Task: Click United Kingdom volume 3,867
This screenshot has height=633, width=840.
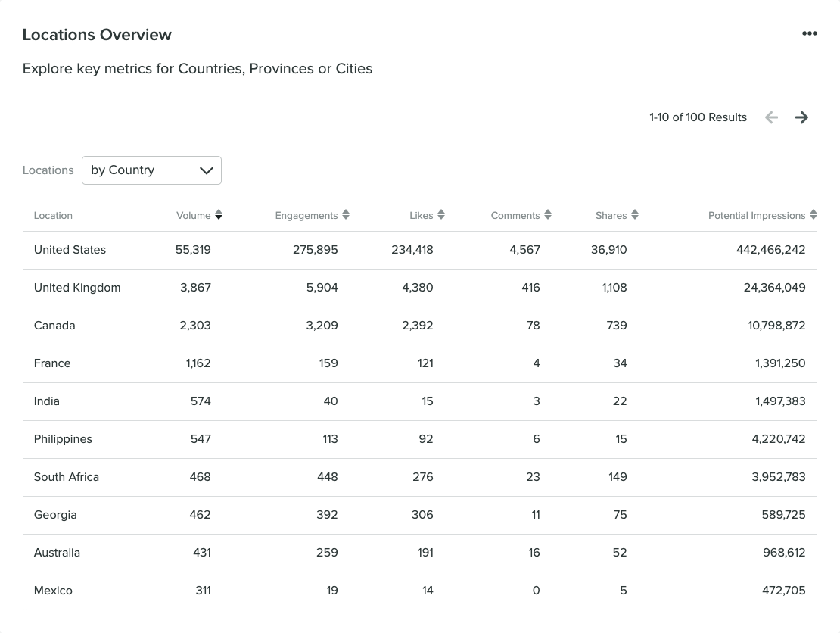Action: (x=195, y=288)
